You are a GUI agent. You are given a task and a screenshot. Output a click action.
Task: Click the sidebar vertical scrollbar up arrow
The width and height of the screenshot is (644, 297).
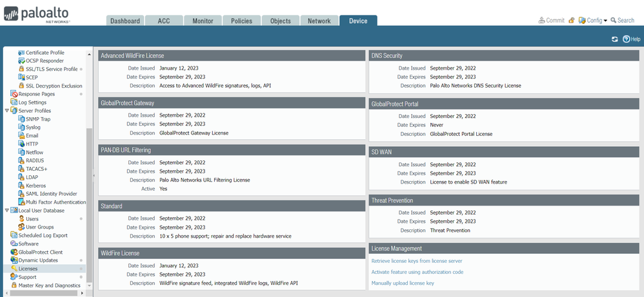[89, 53]
